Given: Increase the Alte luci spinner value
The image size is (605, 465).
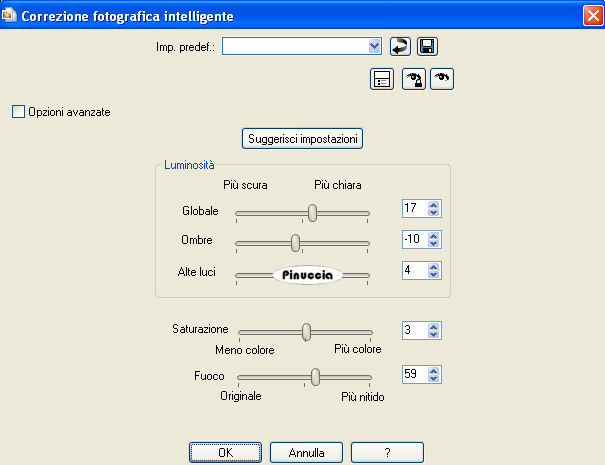Looking at the screenshot, I should coord(434,267).
